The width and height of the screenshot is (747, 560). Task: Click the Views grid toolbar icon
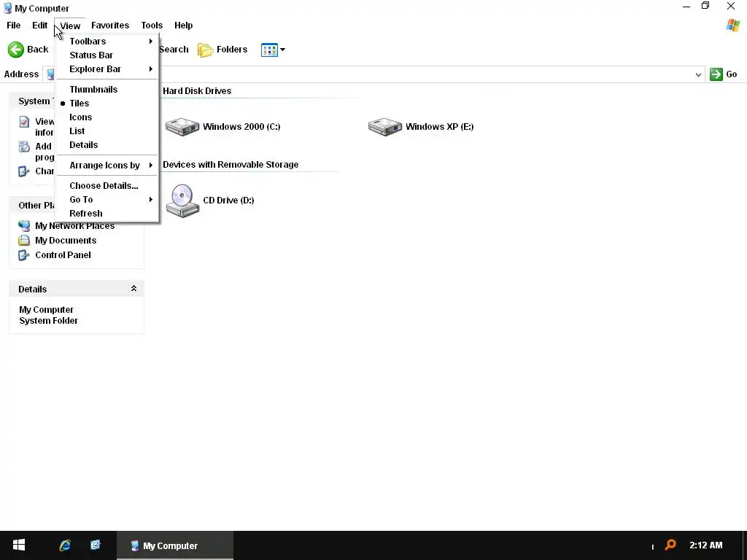coord(269,50)
